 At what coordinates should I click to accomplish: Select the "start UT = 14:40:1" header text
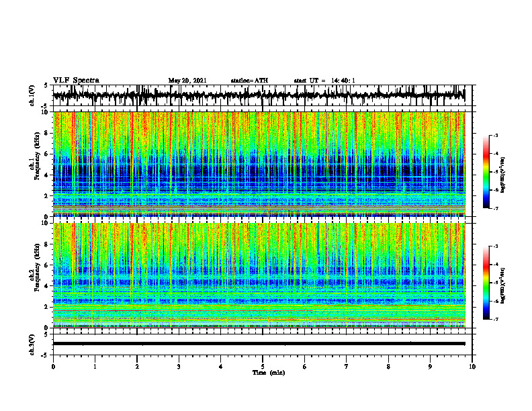coord(324,81)
